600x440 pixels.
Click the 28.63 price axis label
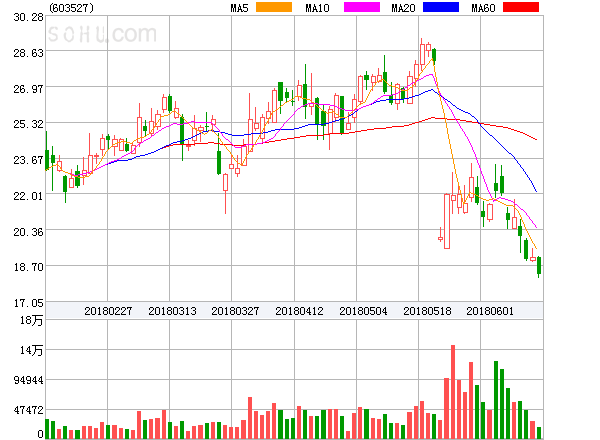(x=28, y=53)
